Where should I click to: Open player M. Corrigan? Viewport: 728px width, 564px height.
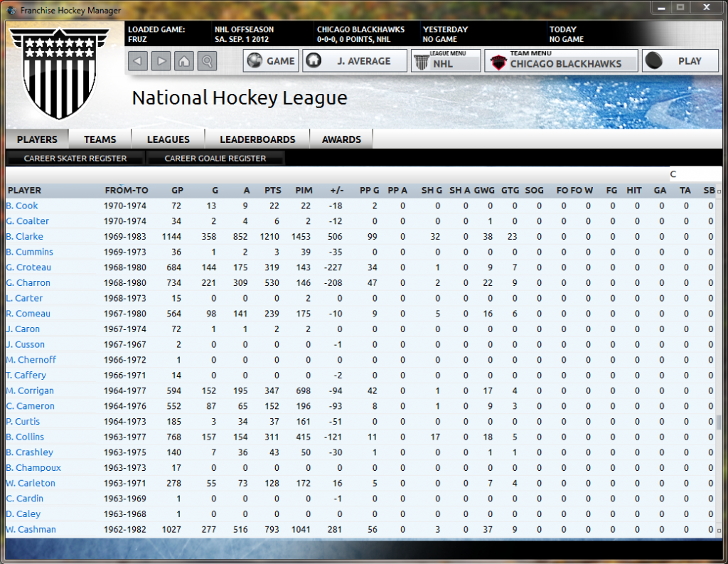coord(30,390)
